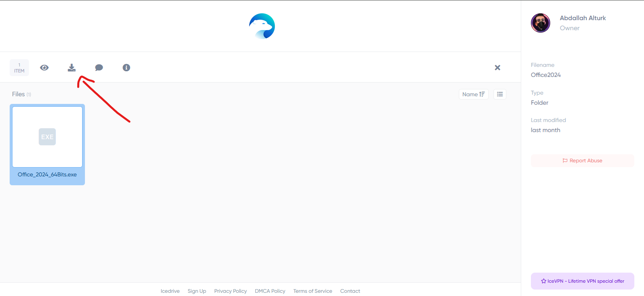The height and width of the screenshot is (296, 644).
Task: Click Abdallah Alturk's profile avatar
Action: tap(541, 23)
